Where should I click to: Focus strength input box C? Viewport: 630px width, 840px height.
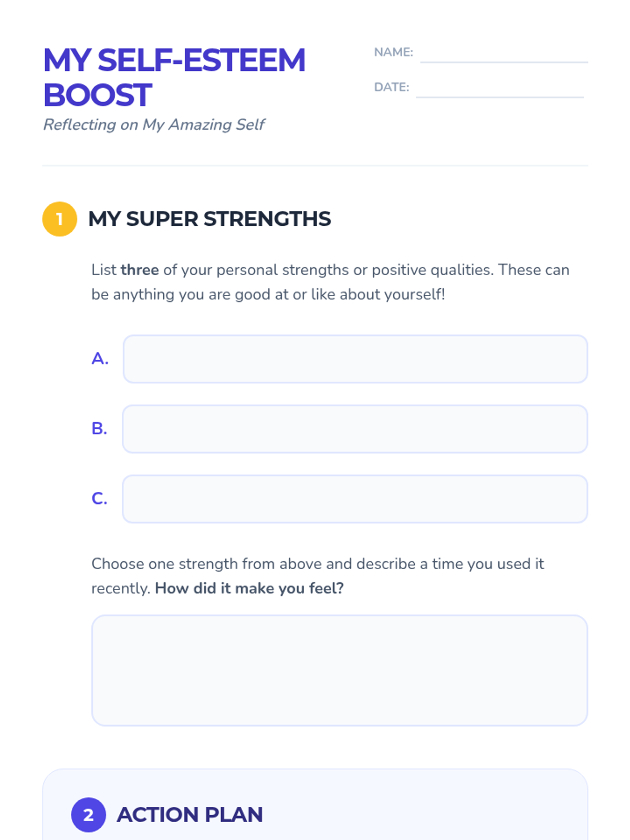pos(355,499)
